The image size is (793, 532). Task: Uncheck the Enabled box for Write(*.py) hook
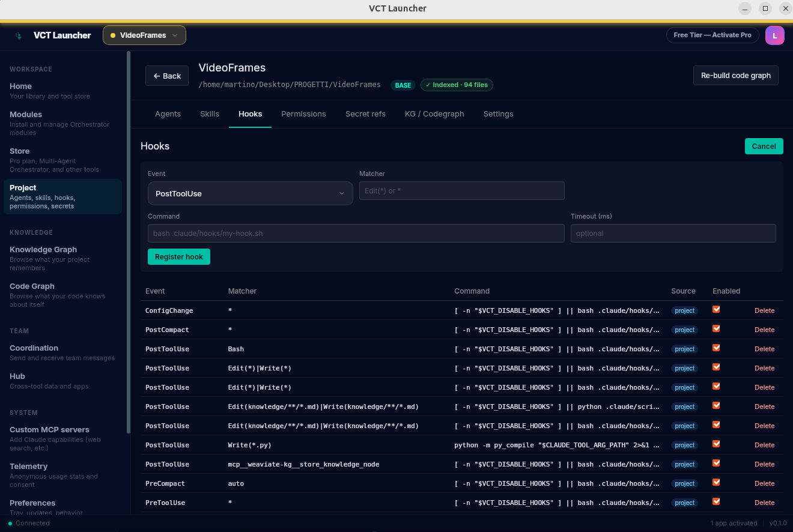716,444
